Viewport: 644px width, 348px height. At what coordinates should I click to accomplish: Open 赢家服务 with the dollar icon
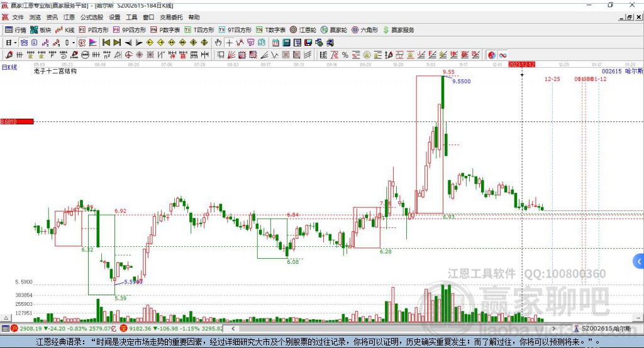click(x=398, y=30)
